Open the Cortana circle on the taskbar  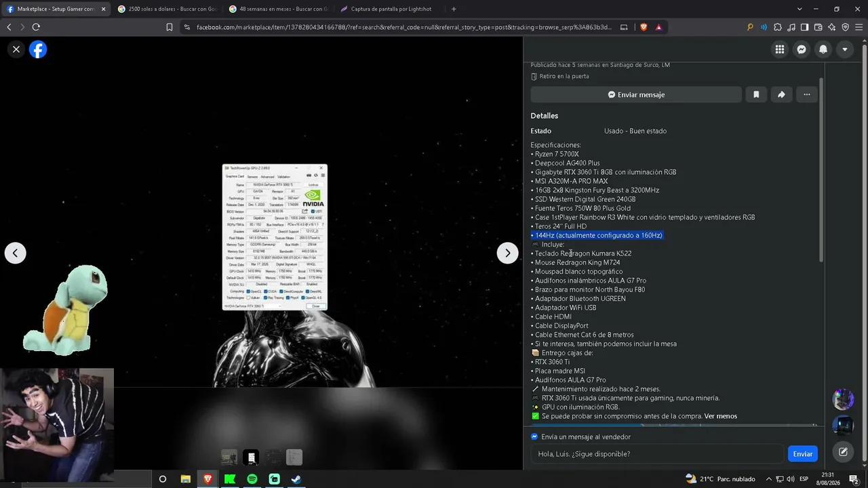pyautogui.click(x=163, y=479)
